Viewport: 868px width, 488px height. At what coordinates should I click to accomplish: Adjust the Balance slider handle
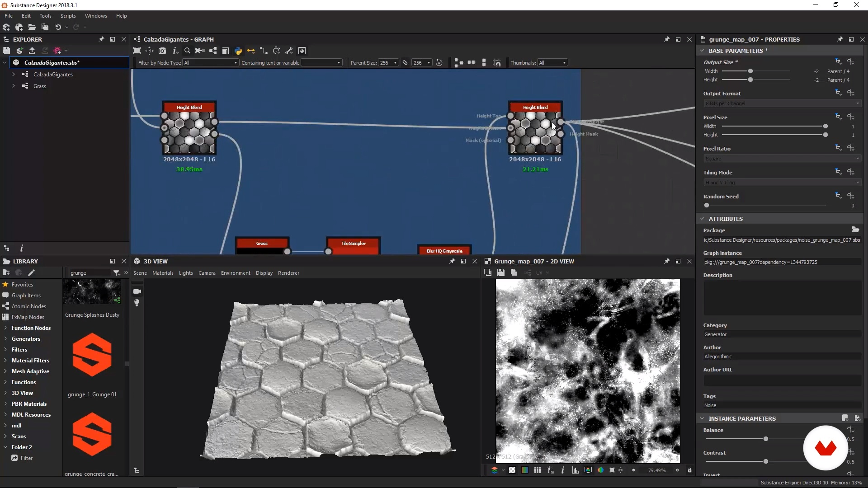pyautogui.click(x=765, y=439)
